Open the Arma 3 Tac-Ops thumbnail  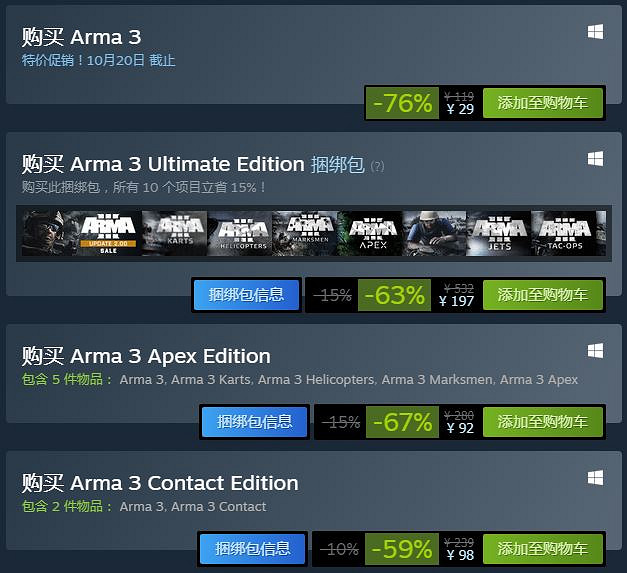(x=564, y=233)
